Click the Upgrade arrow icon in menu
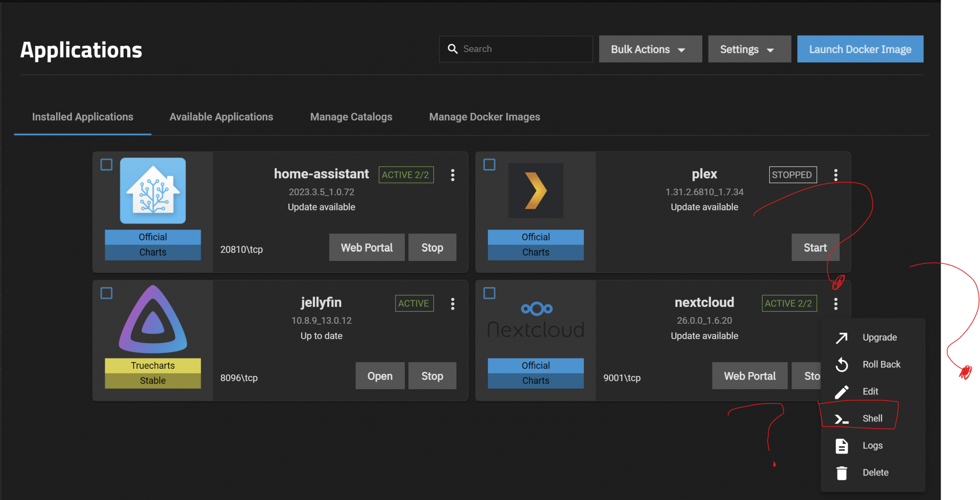This screenshot has height=500, width=980. coord(842,338)
